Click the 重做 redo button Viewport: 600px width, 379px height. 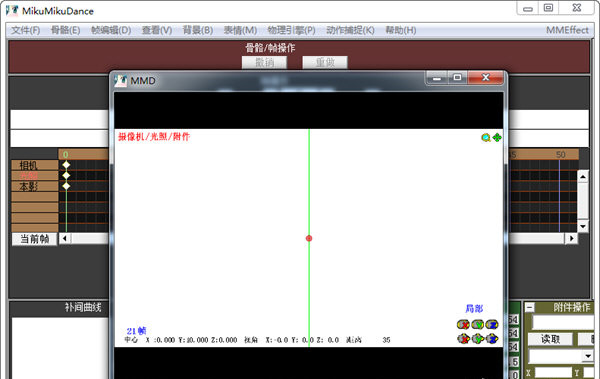[x=325, y=62]
